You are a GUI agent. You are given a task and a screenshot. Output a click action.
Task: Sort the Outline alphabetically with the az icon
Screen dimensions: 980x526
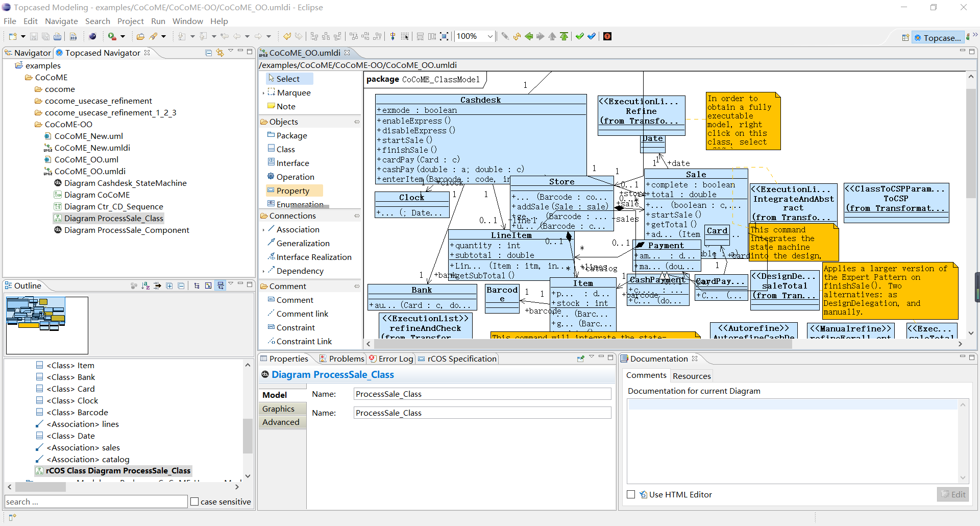pos(145,285)
